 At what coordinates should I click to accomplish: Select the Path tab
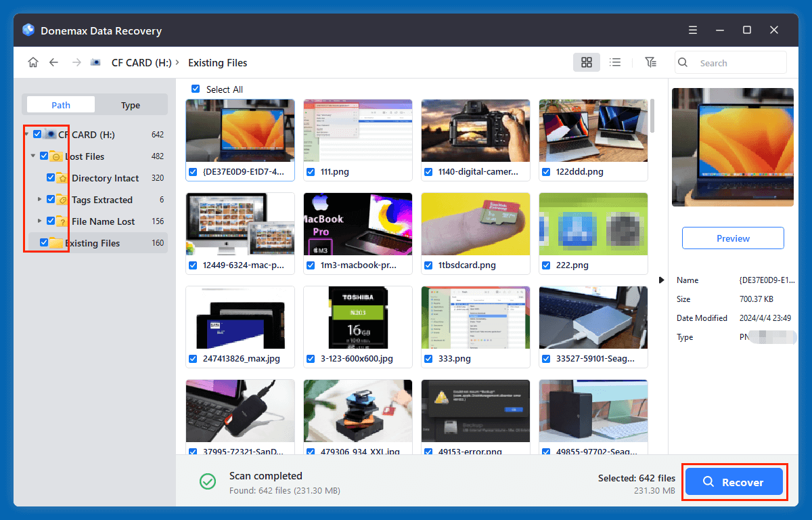[61, 105]
